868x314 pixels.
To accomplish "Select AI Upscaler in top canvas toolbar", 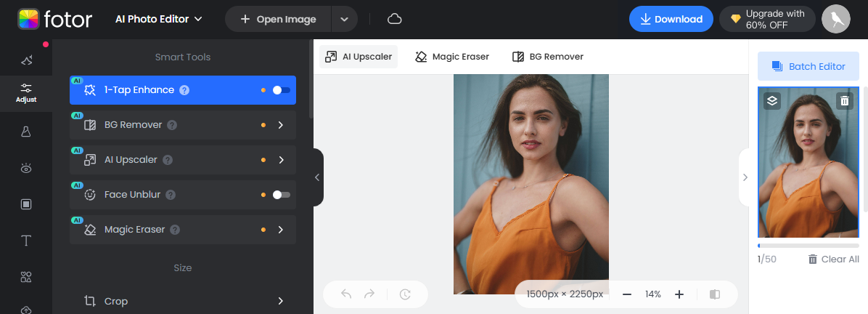I will [359, 57].
